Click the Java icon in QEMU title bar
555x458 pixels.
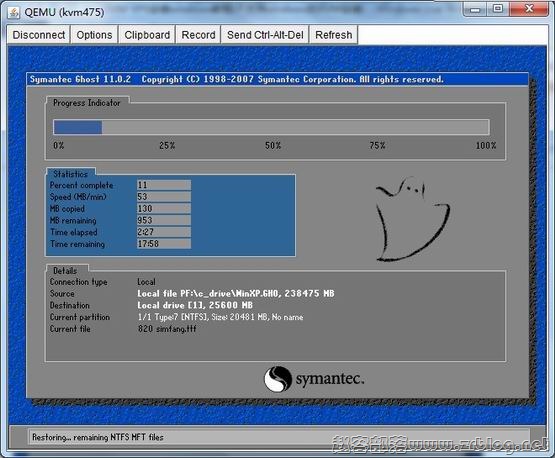tap(14, 12)
